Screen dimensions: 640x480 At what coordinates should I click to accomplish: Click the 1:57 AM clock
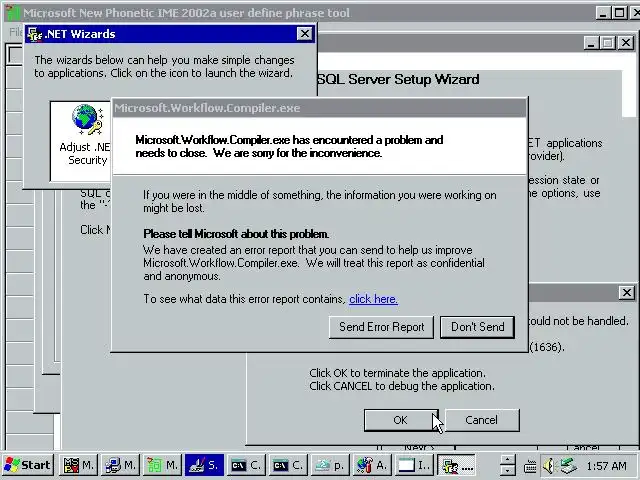606,466
